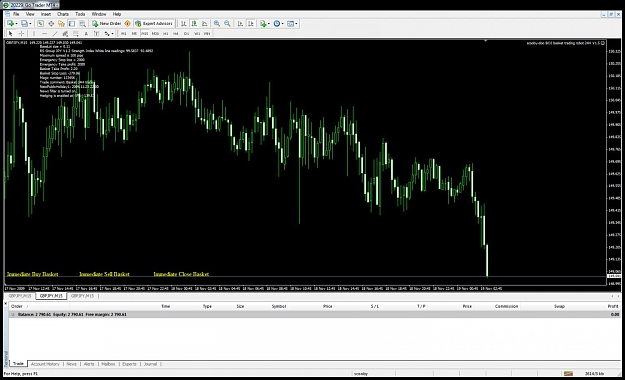The image size is (625, 380).
Task: Select the arrow cursor tool
Action: tap(11, 33)
